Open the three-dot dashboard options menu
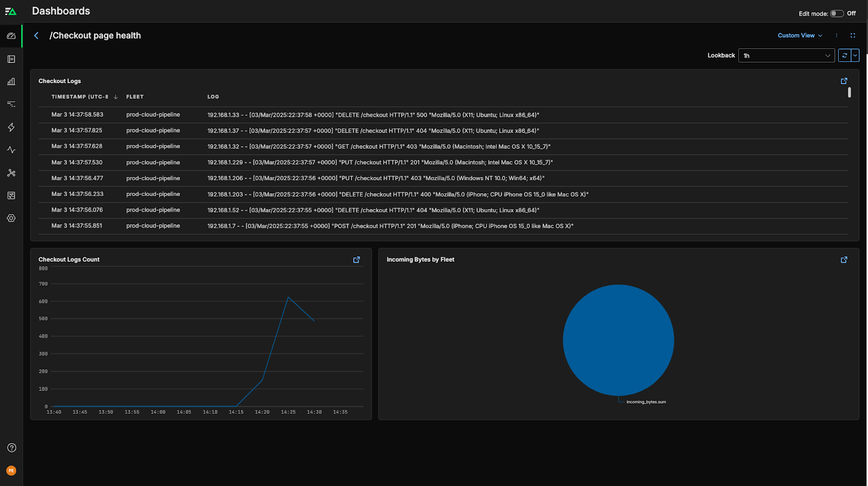Viewport: 868px width, 486px height. pos(837,36)
